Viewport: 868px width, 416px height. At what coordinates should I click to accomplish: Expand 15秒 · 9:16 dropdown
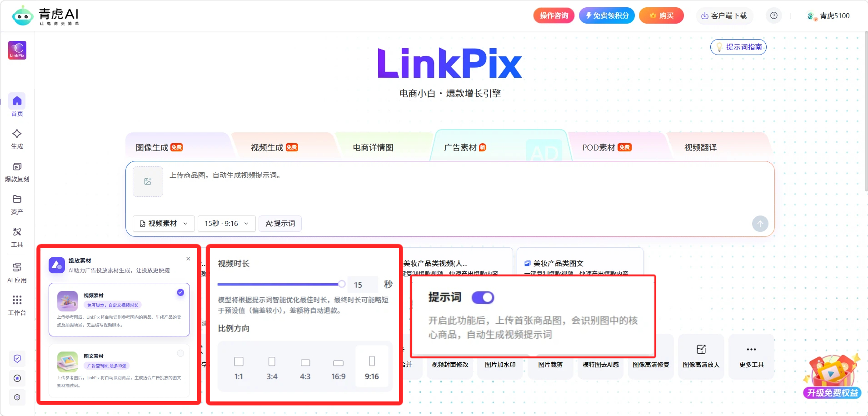pos(227,224)
